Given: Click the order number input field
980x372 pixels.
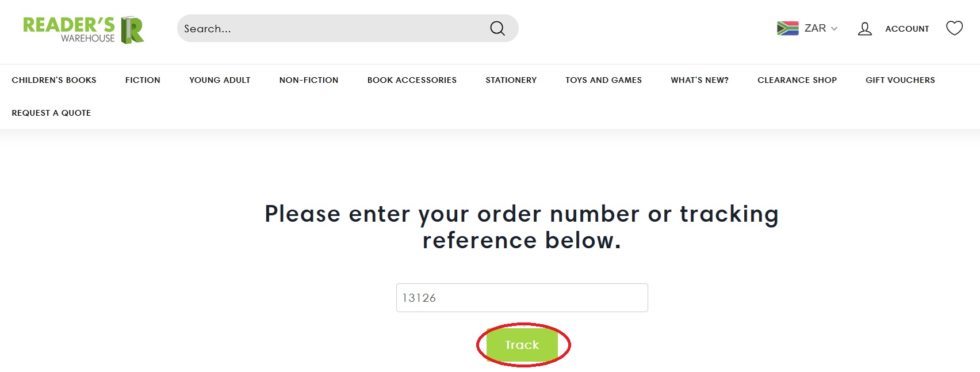Looking at the screenshot, I should point(522,298).
